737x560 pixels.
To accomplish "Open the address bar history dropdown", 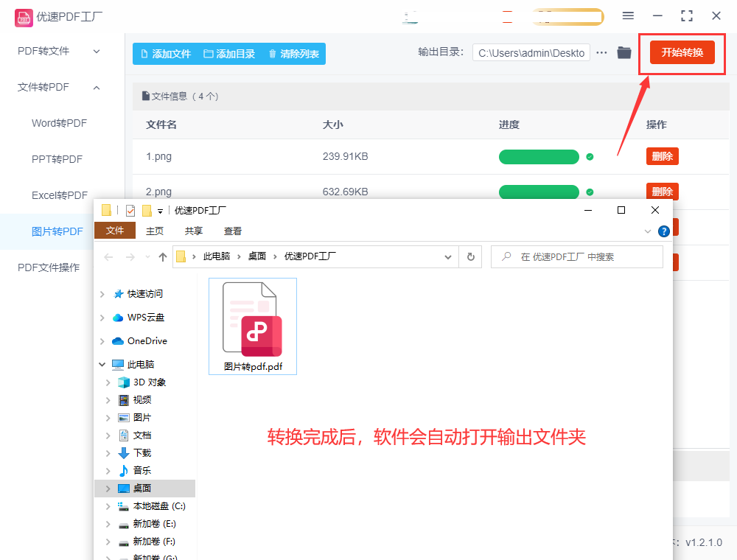I will pyautogui.click(x=448, y=257).
